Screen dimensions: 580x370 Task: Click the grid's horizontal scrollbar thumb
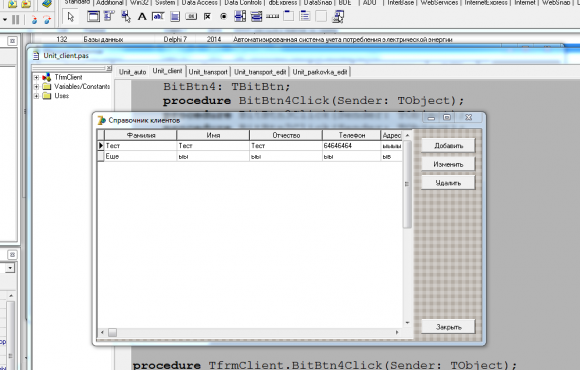tap(112, 332)
